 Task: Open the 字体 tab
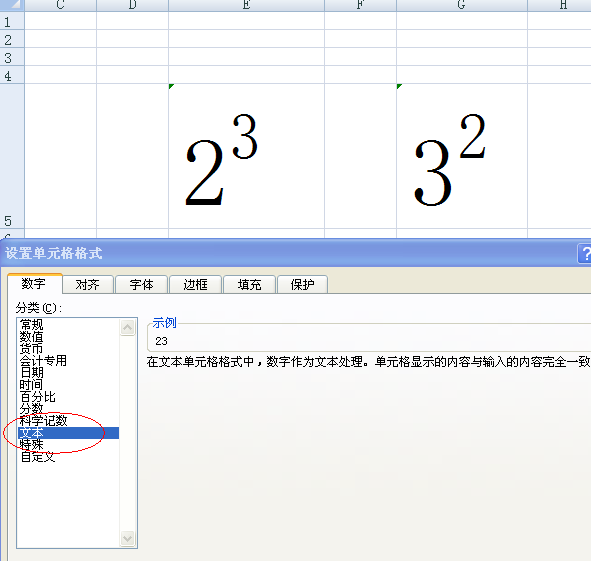tap(141, 285)
